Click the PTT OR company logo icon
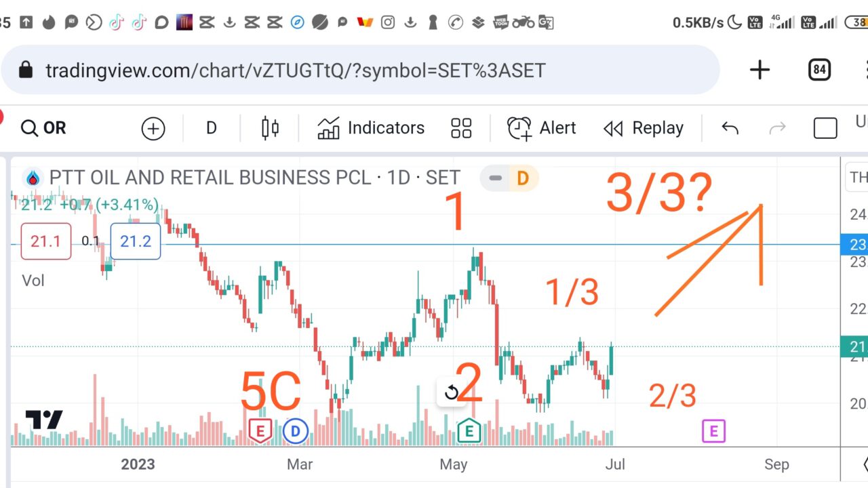The height and width of the screenshot is (488, 868). pos(33,178)
